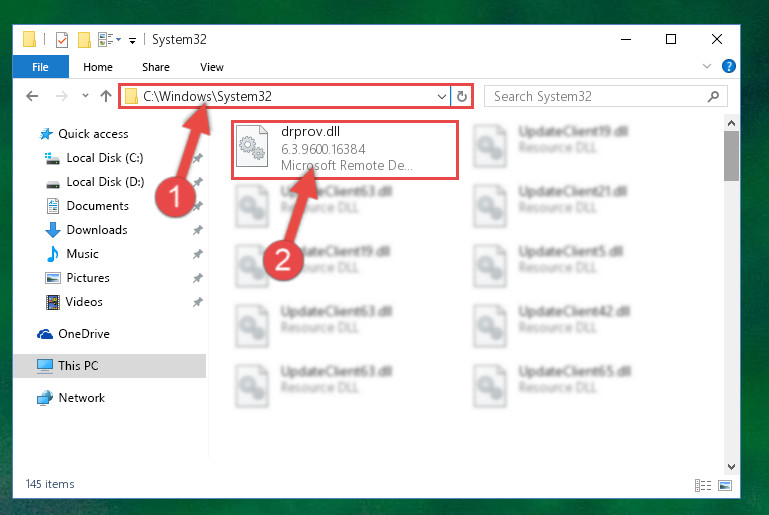Image resolution: width=769 pixels, height=515 pixels.
Task: Select the UpdateClient65.dll file
Action: 574,371
